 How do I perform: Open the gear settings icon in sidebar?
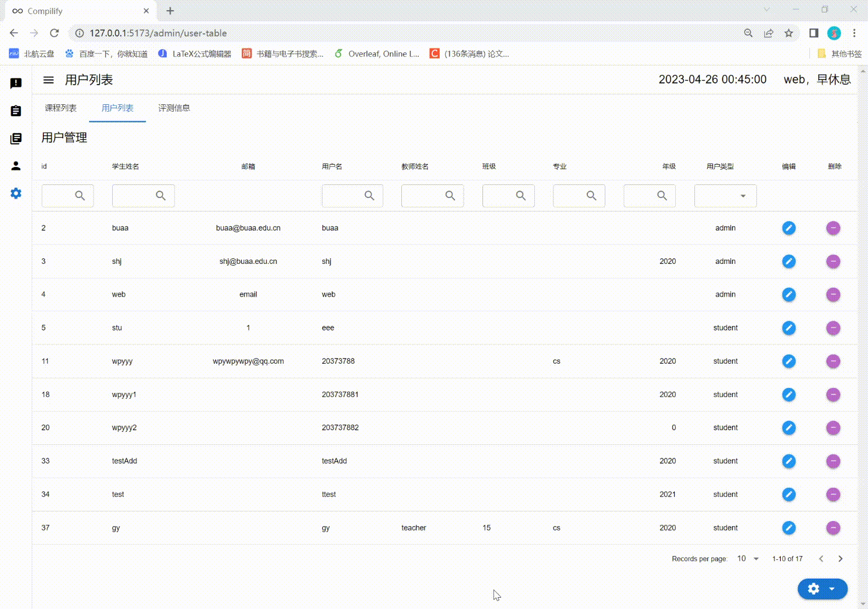point(16,193)
